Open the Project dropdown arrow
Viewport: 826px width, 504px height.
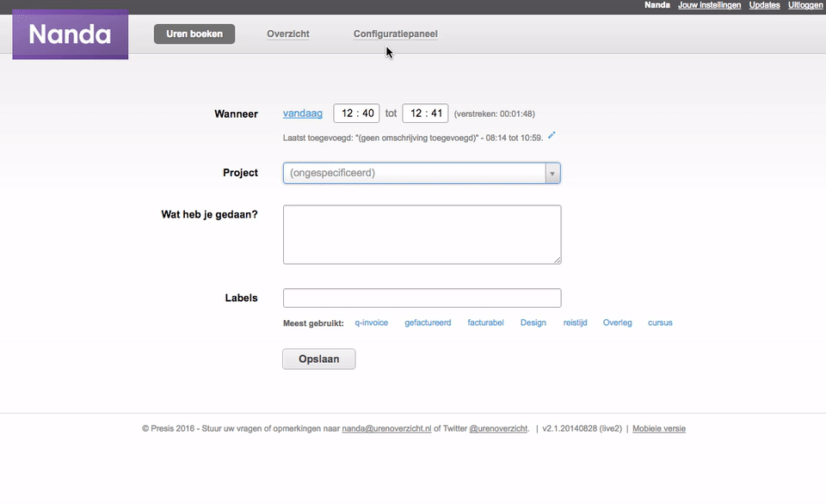[552, 173]
